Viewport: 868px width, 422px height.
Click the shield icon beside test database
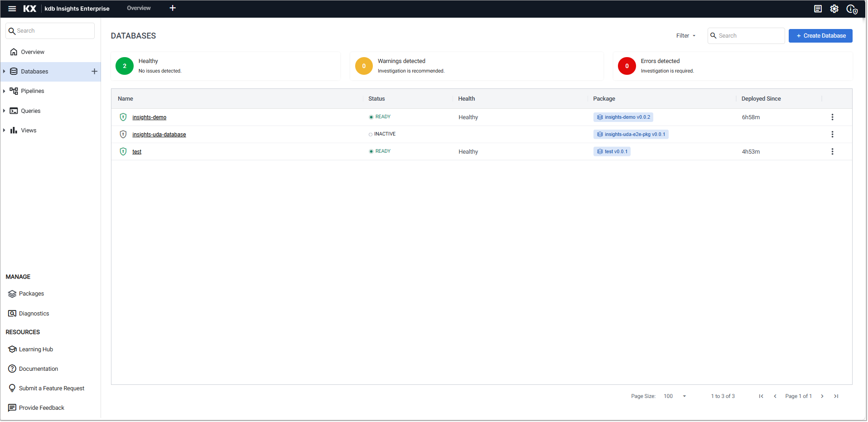[x=123, y=152]
